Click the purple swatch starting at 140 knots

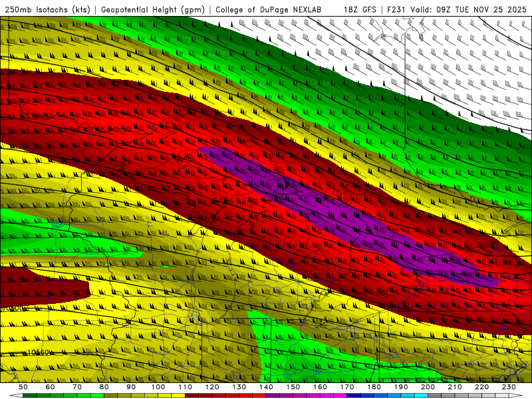pos(273,396)
